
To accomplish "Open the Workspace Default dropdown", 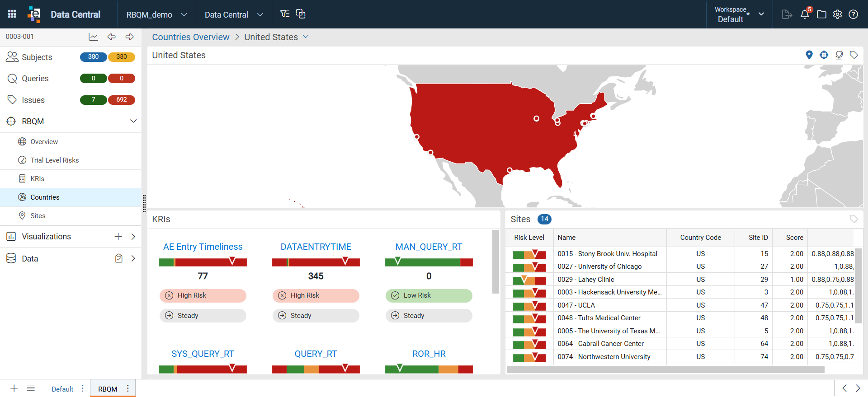I will click(740, 14).
